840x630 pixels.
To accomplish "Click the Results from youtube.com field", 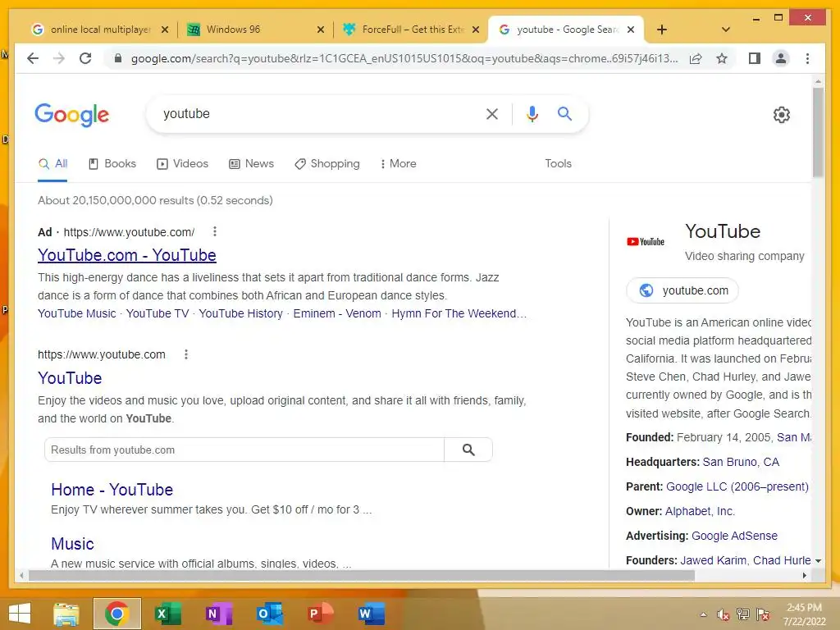I will click(x=244, y=450).
